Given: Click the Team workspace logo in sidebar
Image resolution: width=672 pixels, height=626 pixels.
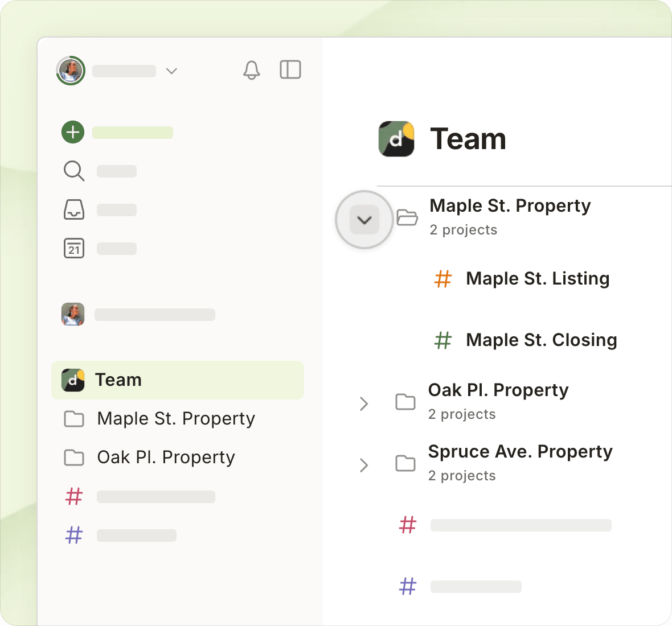Looking at the screenshot, I should pos(73,380).
